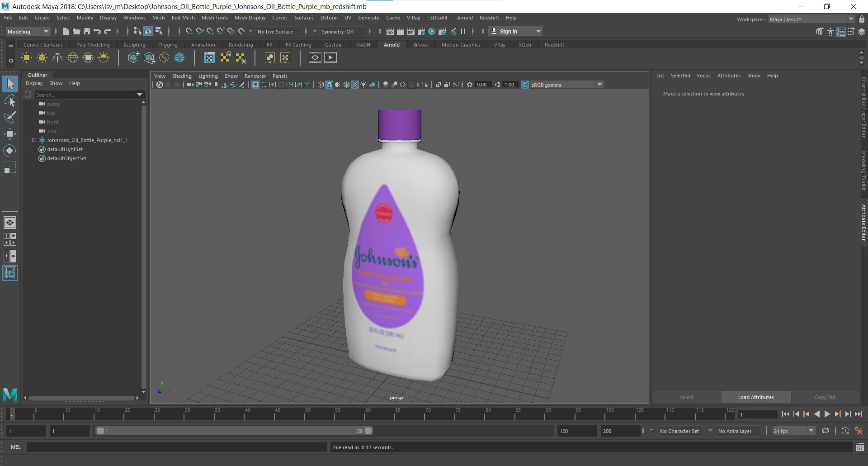Open the Script Editor icon
The image size is (868, 466).
(859, 447)
